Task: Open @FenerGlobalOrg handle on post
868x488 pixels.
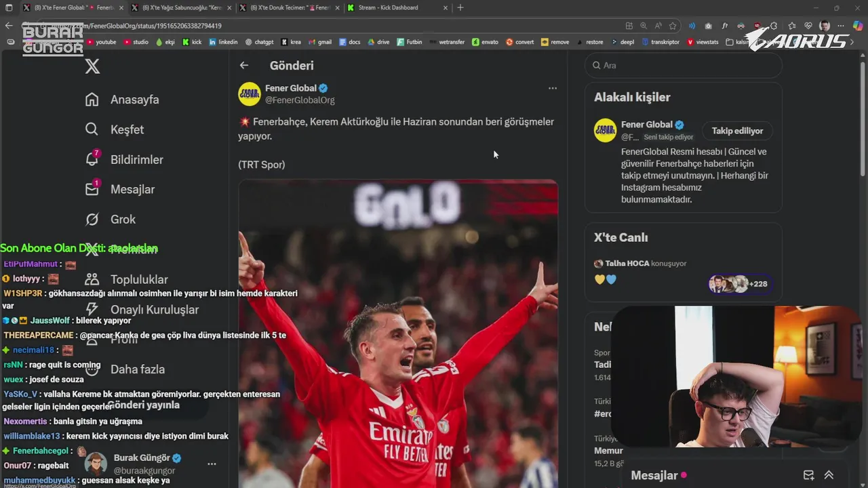Action: click(x=300, y=100)
